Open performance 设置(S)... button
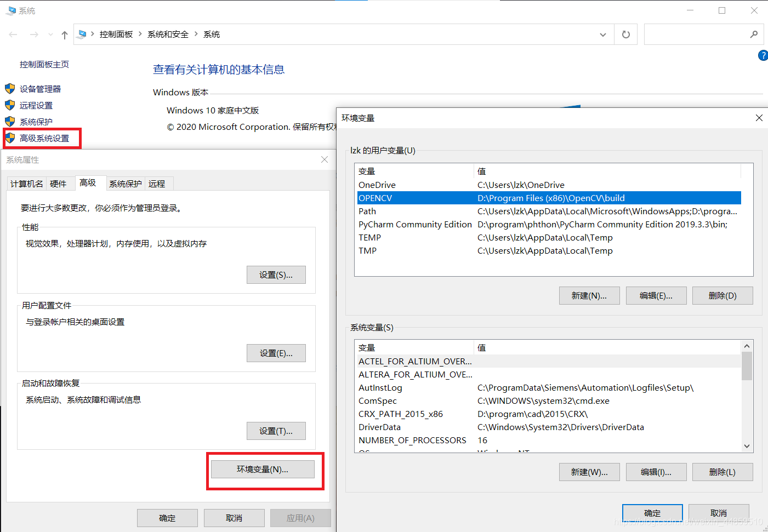Viewport: 768px width, 532px height. [276, 275]
